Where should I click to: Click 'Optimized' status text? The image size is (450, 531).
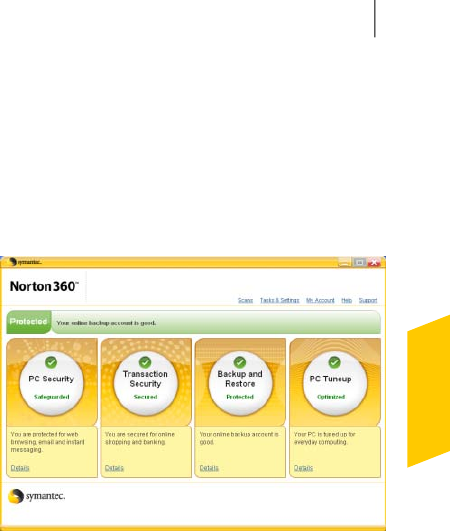pyautogui.click(x=331, y=397)
